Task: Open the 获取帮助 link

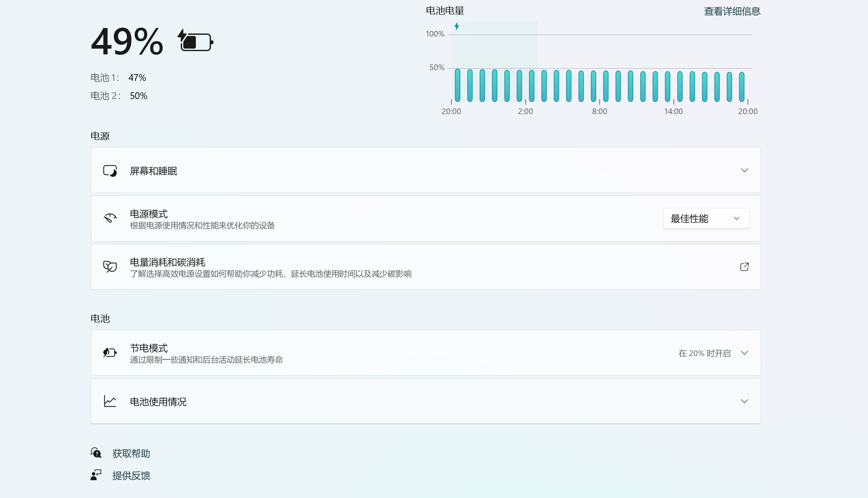Action: [x=131, y=454]
